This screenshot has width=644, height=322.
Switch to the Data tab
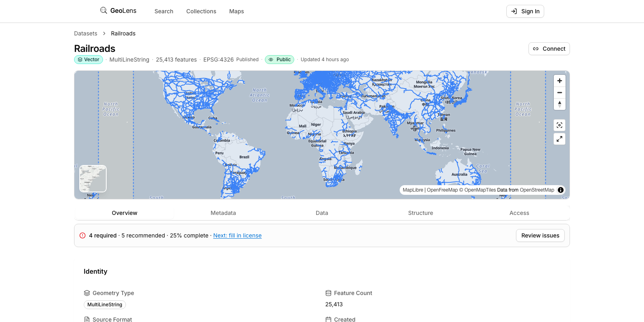(322, 213)
